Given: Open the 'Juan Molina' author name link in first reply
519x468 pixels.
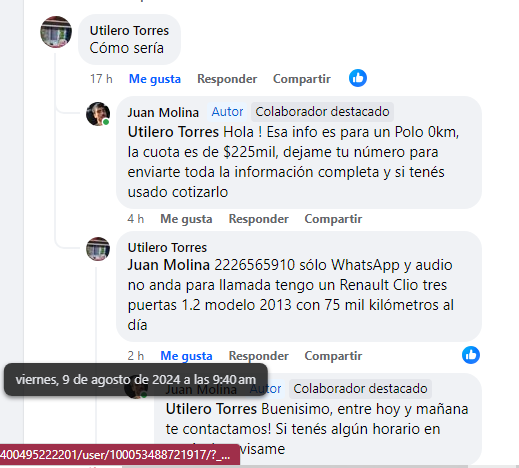Looking at the screenshot, I should click(x=163, y=112).
